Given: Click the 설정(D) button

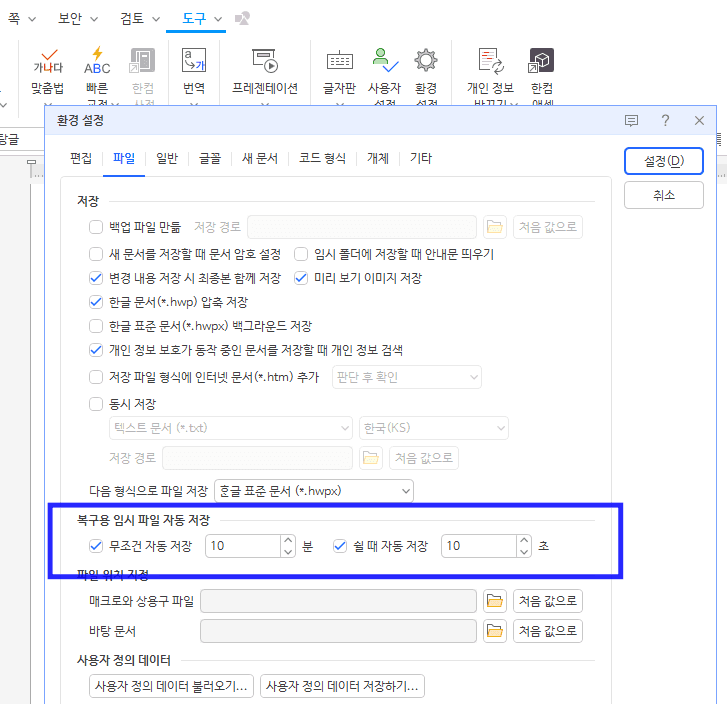Looking at the screenshot, I should [x=664, y=161].
